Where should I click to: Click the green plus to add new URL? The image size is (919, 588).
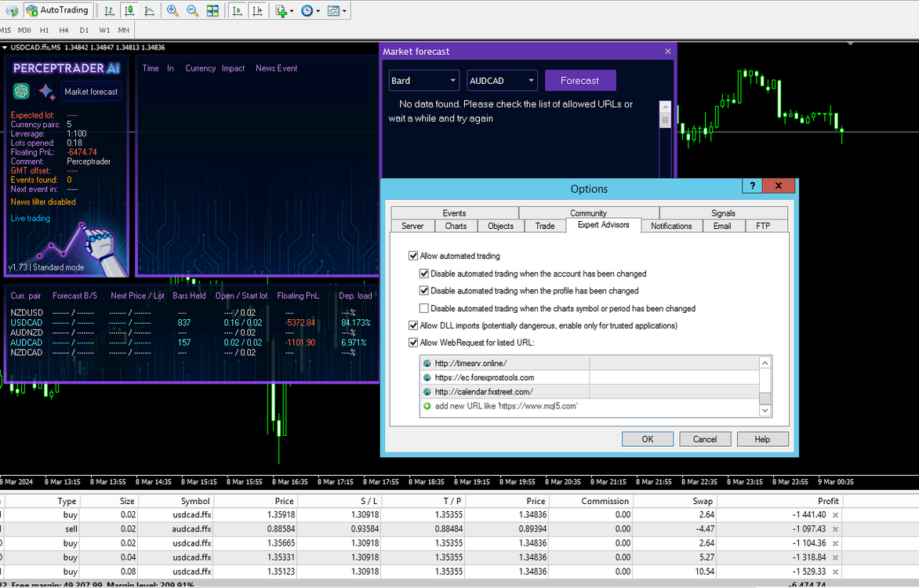[427, 406]
